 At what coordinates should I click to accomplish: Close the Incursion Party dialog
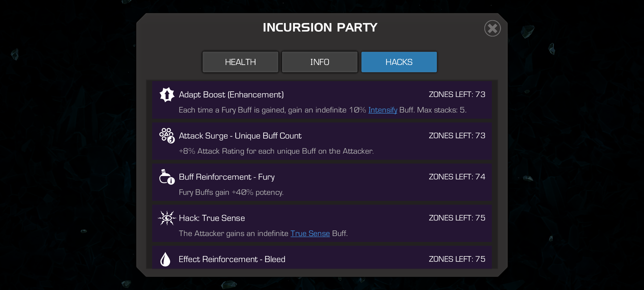coord(492,28)
